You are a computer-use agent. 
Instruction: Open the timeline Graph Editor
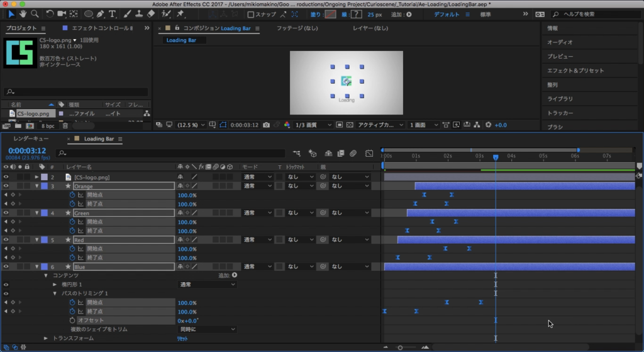point(369,153)
